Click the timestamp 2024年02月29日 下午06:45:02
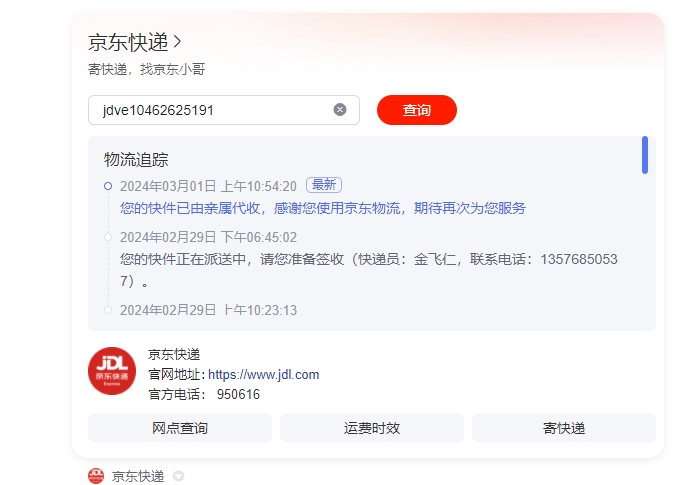 point(208,237)
